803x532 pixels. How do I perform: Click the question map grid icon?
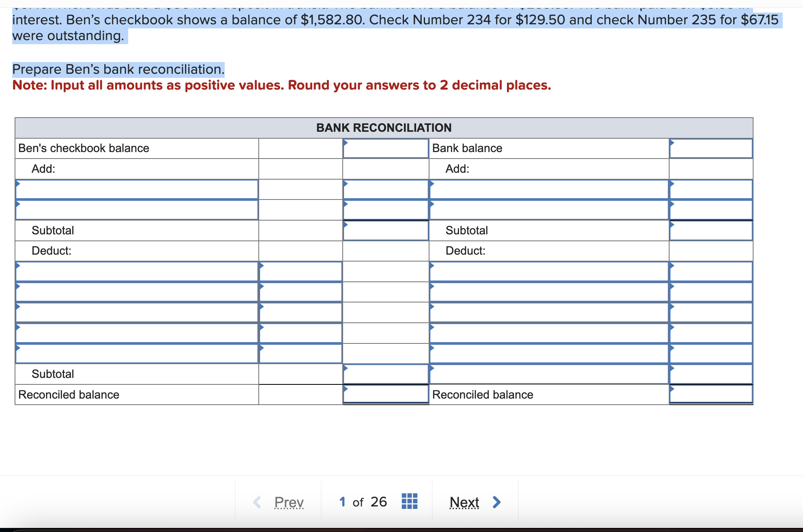click(x=409, y=502)
